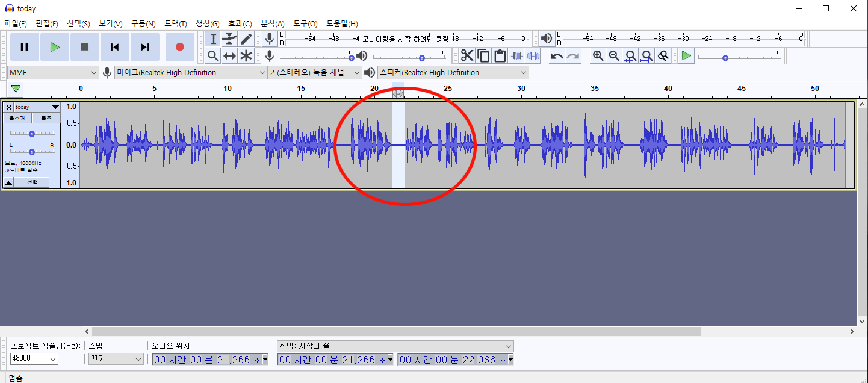Adjust the today track gain slider
This screenshot has height=383, width=868.
pyautogui.click(x=31, y=133)
